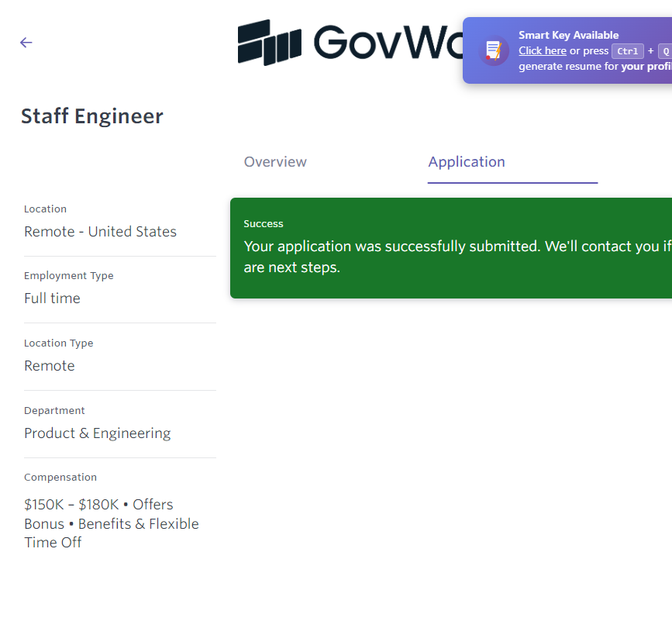Click the Smart Key resume icon
This screenshot has width=672, height=628.
[x=494, y=51]
